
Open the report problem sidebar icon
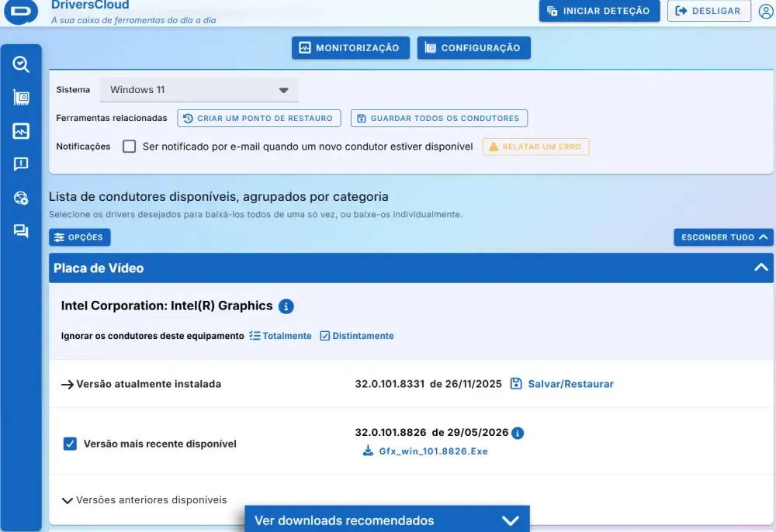[x=21, y=164]
